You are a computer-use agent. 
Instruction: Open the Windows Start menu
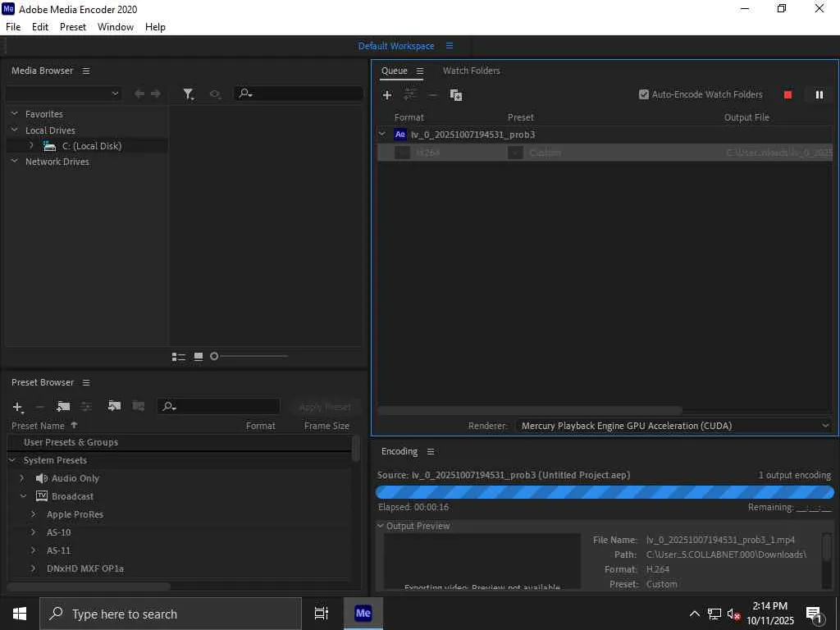[x=20, y=614]
